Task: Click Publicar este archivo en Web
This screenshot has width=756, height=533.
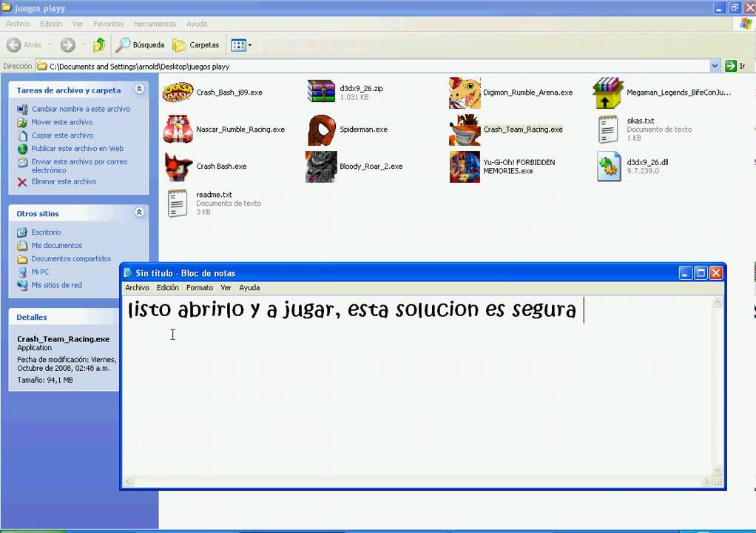Action: [77, 149]
